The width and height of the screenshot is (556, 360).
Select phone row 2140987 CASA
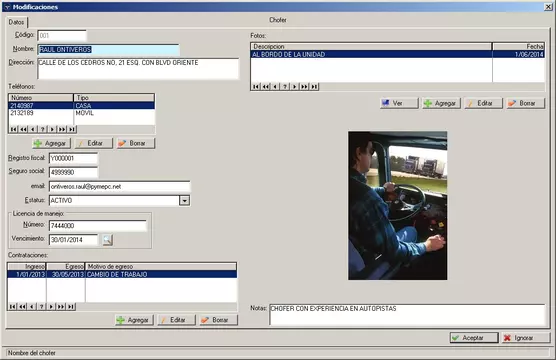coord(81,105)
